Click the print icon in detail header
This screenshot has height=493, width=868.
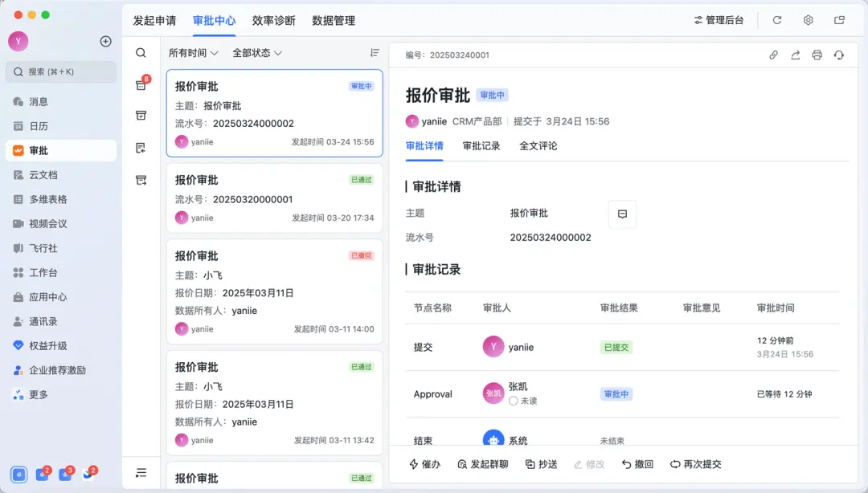click(x=817, y=55)
